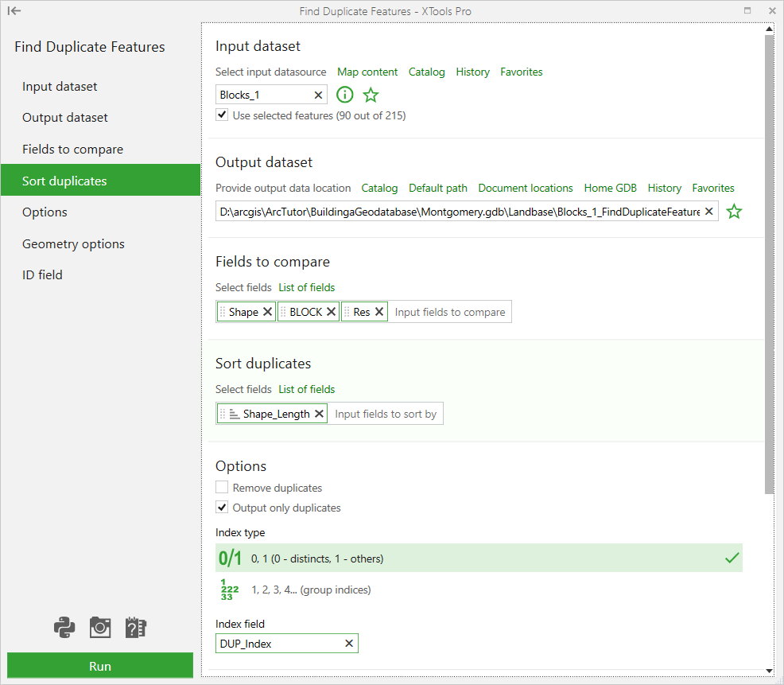Toggle Output only duplicates checkbox
Screen dimensions: 784x685
[222, 507]
